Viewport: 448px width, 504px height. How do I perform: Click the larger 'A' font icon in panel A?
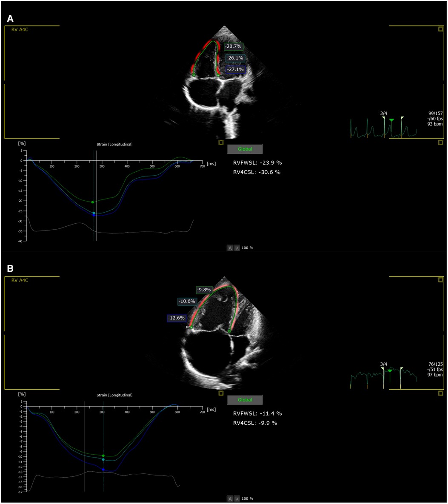click(x=230, y=248)
